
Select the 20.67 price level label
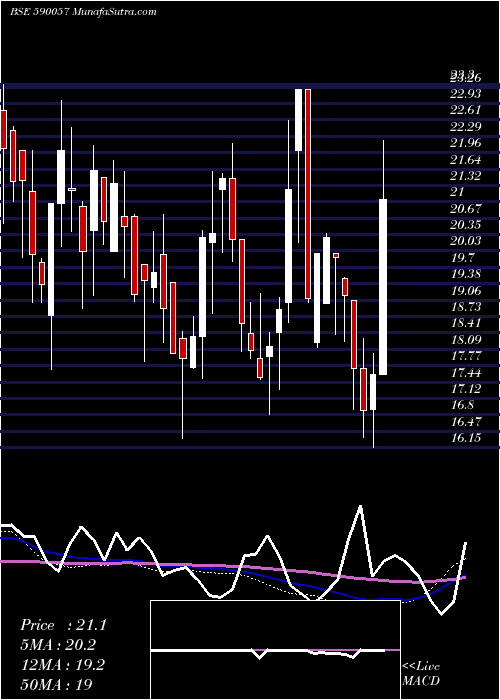(x=466, y=208)
